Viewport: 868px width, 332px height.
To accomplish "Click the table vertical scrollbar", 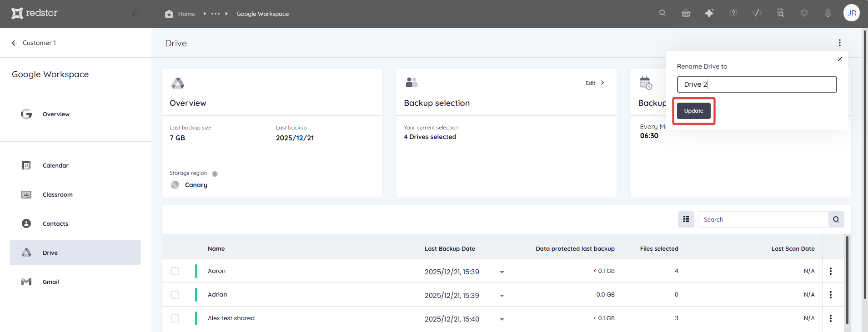I will pyautogui.click(x=847, y=279).
